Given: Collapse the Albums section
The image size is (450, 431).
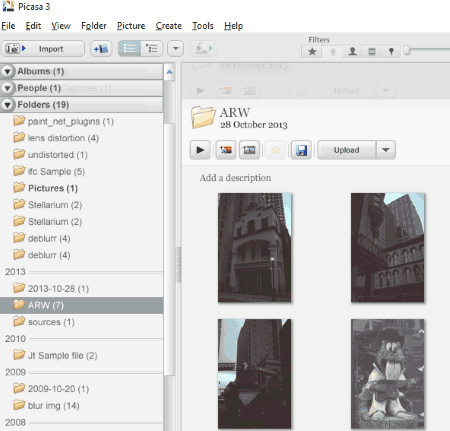Looking at the screenshot, I should [7, 71].
